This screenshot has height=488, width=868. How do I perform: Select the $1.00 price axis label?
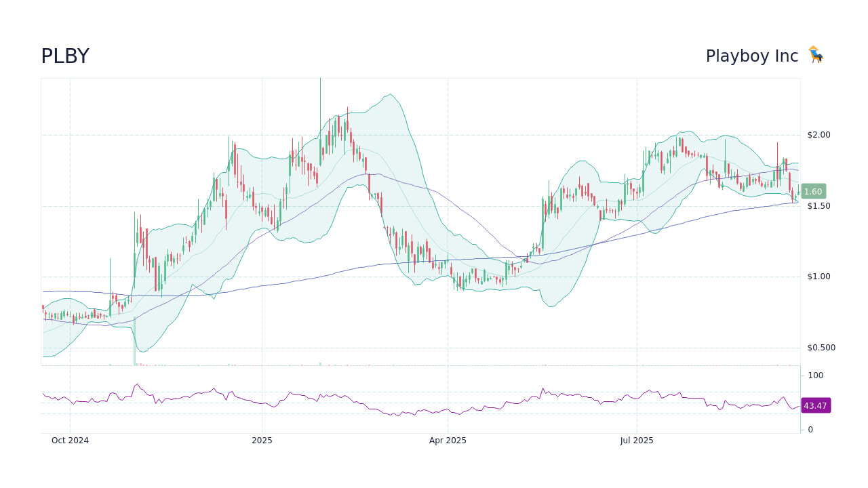(x=819, y=276)
